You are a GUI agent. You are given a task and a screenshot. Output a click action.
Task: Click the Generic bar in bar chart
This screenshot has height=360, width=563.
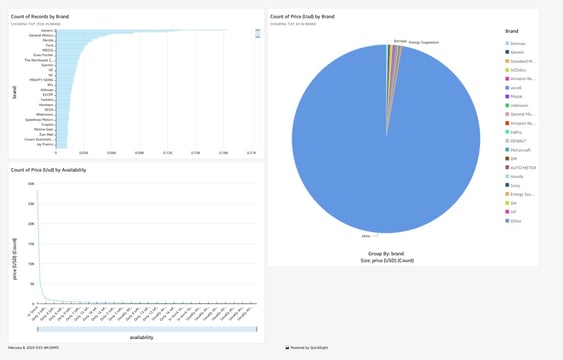[x=142, y=30]
